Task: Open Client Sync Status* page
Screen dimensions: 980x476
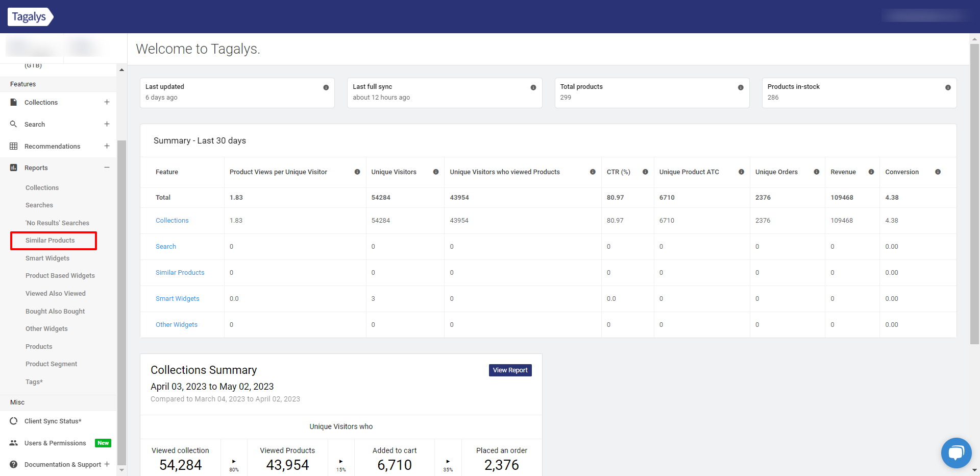Action: point(53,421)
